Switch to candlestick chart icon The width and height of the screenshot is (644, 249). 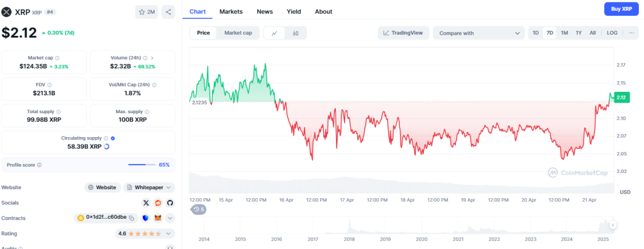296,33
